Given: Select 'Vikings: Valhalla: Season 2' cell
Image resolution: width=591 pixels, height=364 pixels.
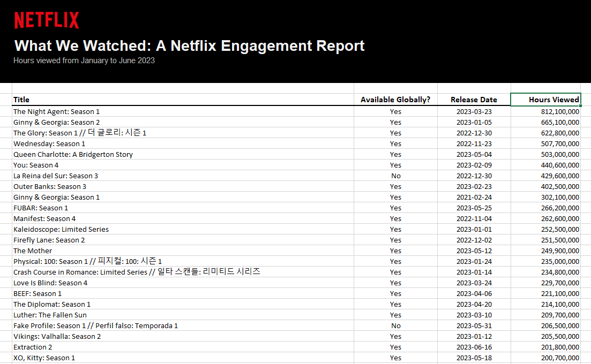Looking at the screenshot, I should tap(183, 337).
